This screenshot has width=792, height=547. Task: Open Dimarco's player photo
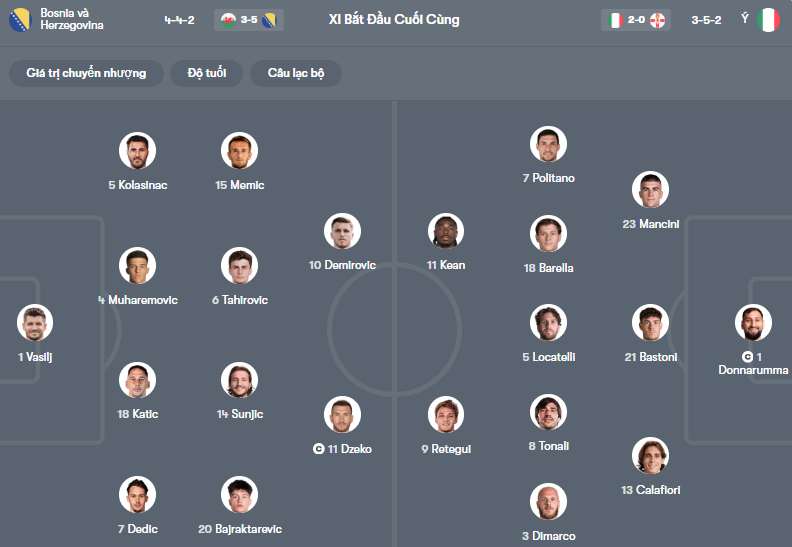(549, 502)
